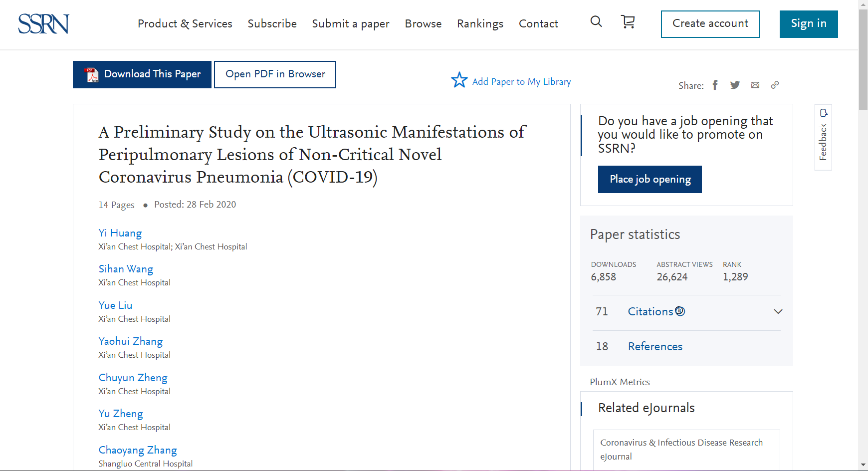Click the Citations info icon
The image size is (868, 471).
(x=680, y=311)
